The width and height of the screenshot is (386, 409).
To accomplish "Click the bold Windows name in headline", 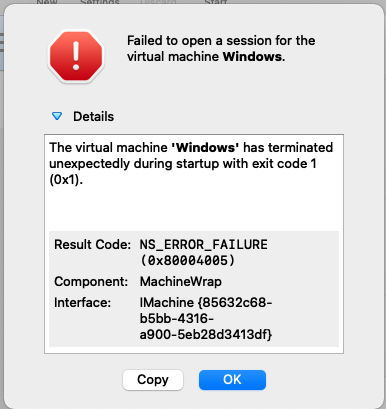I will 252,56.
